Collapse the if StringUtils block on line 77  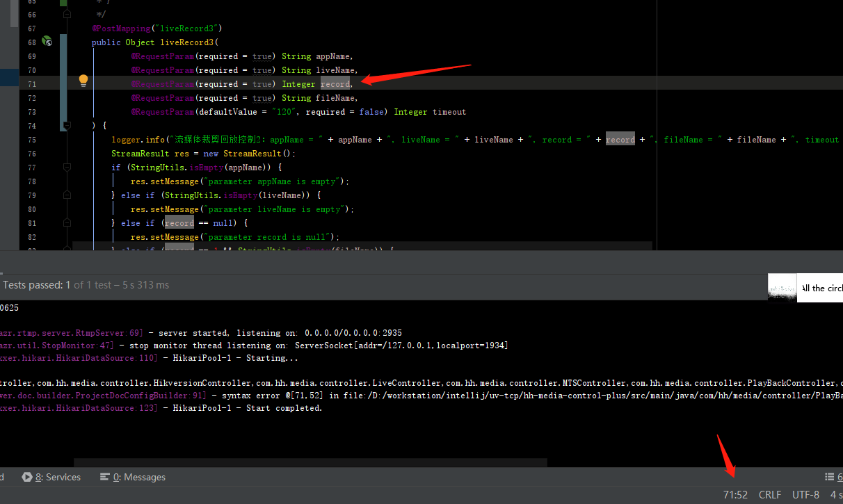point(66,168)
